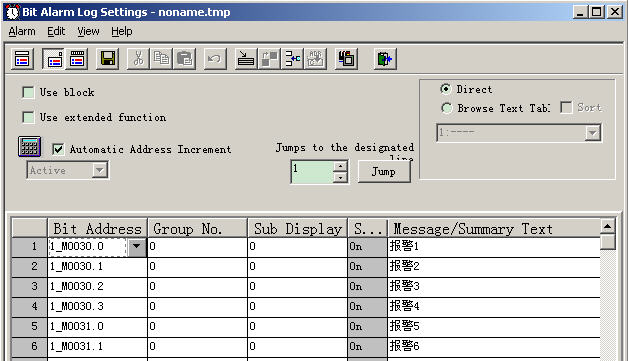Click message text cell 报警4
Image resolution: width=628 pixels, height=361 pixels.
click(x=494, y=307)
